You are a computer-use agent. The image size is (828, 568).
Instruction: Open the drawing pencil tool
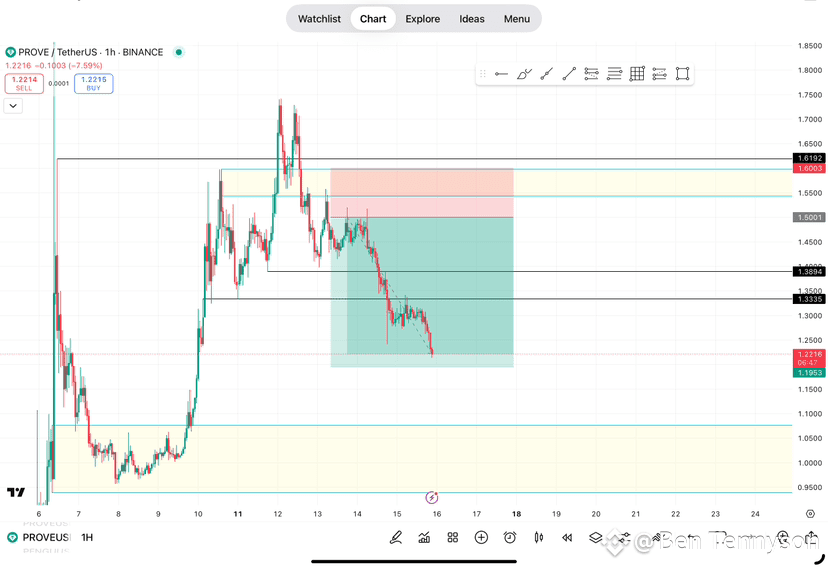point(396,537)
